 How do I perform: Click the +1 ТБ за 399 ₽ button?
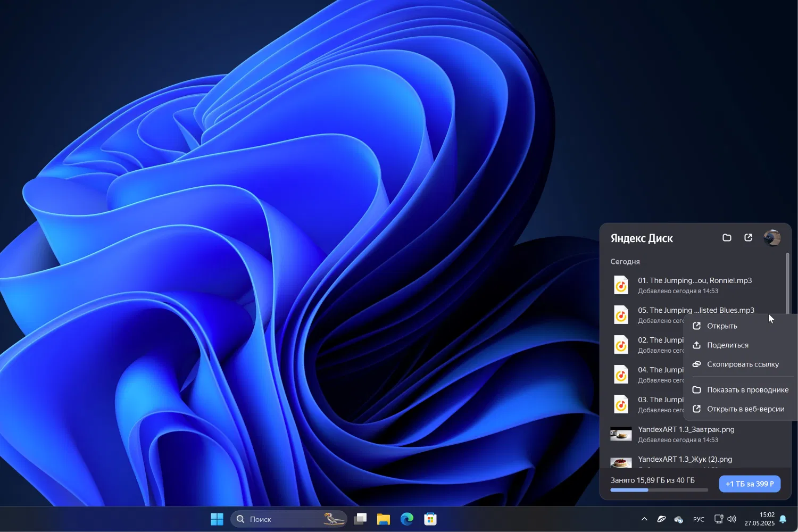(750, 484)
